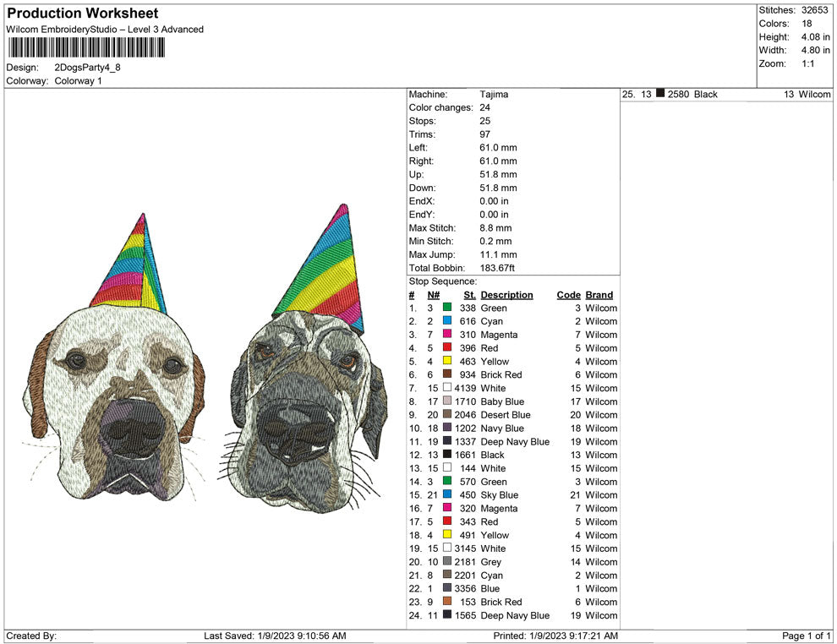Select the brown swatch for 934 Brick Red
The width and height of the screenshot is (837, 644).
(447, 374)
